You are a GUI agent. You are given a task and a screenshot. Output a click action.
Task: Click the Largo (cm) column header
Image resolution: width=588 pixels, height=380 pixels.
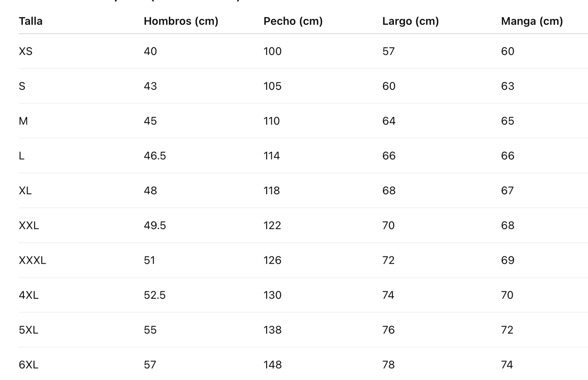410,21
